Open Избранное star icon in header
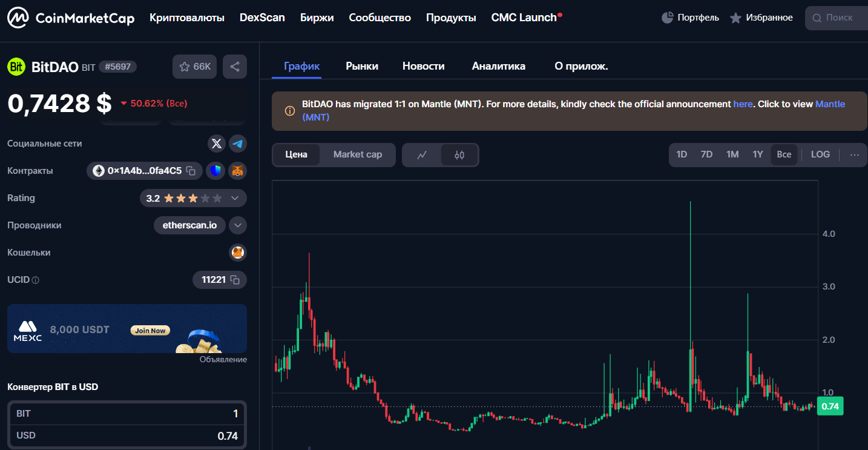Image resolution: width=868 pixels, height=450 pixels. (x=735, y=18)
